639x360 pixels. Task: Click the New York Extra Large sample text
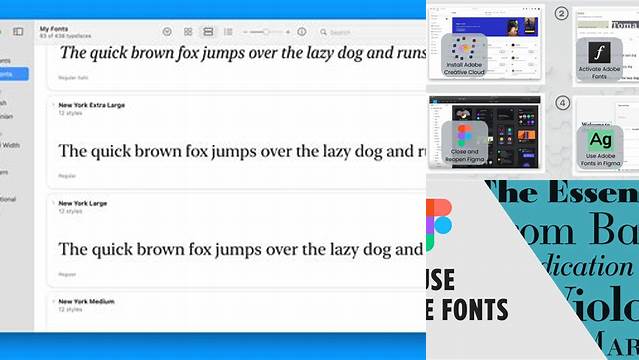coord(242,151)
